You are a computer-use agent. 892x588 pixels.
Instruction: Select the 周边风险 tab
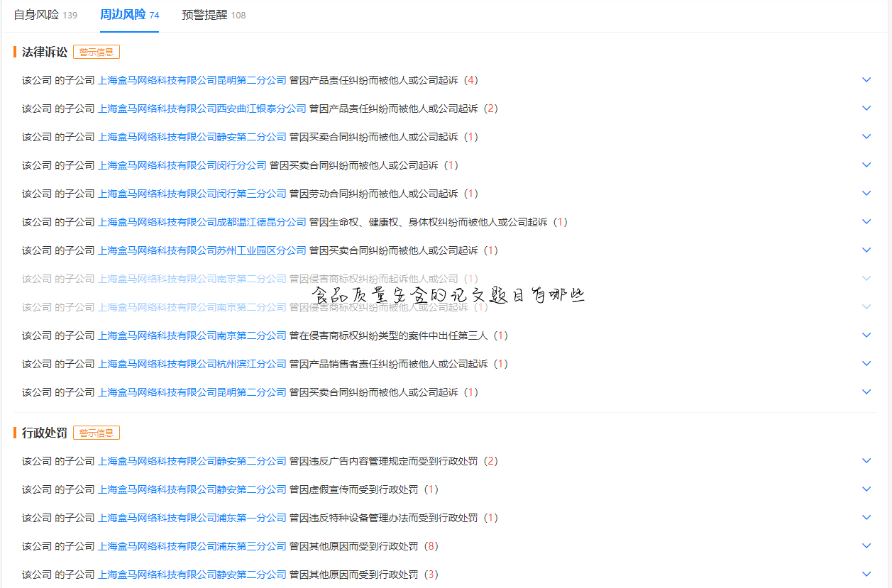[x=130, y=15]
